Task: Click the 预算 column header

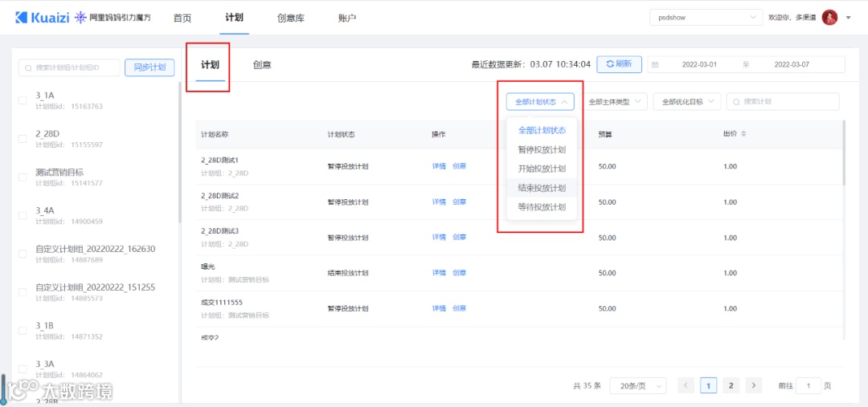Action: pos(604,134)
